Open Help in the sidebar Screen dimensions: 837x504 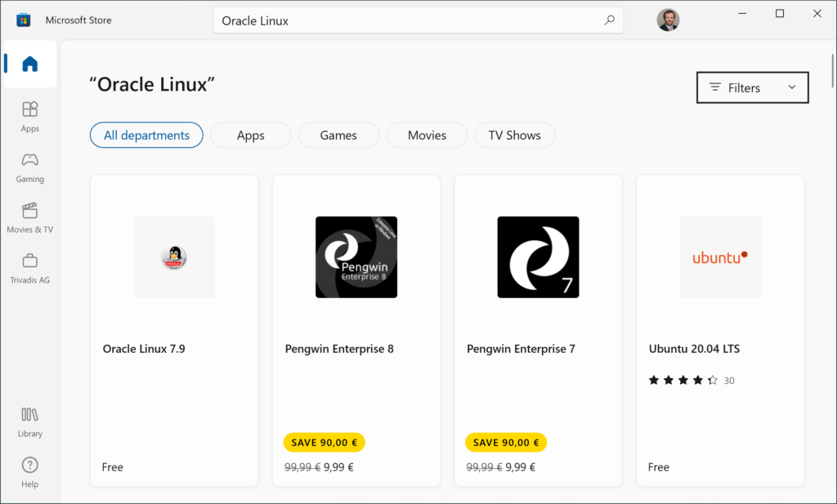tap(30, 472)
